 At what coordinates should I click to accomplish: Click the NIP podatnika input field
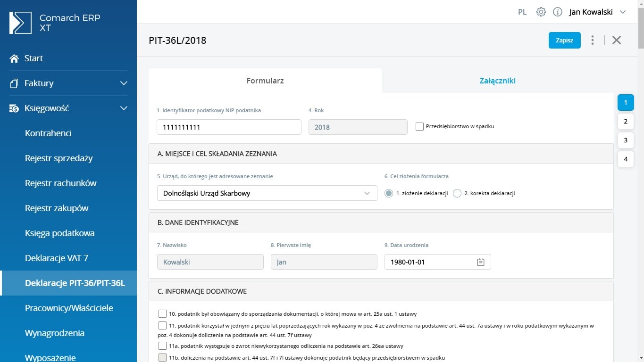pos(229,127)
